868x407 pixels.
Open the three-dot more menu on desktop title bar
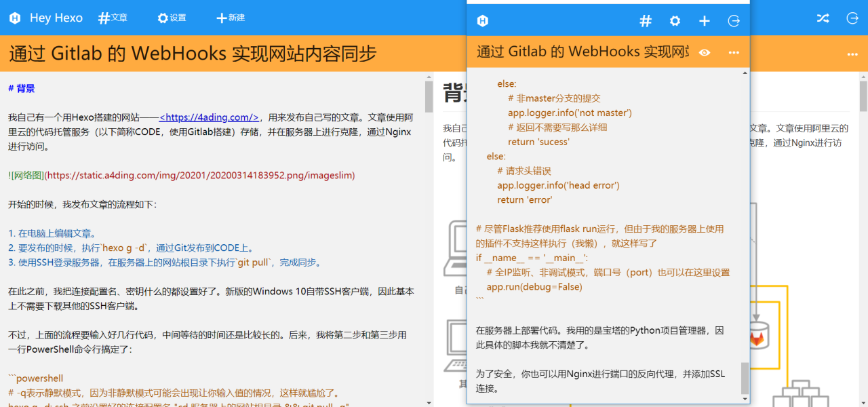(852, 54)
